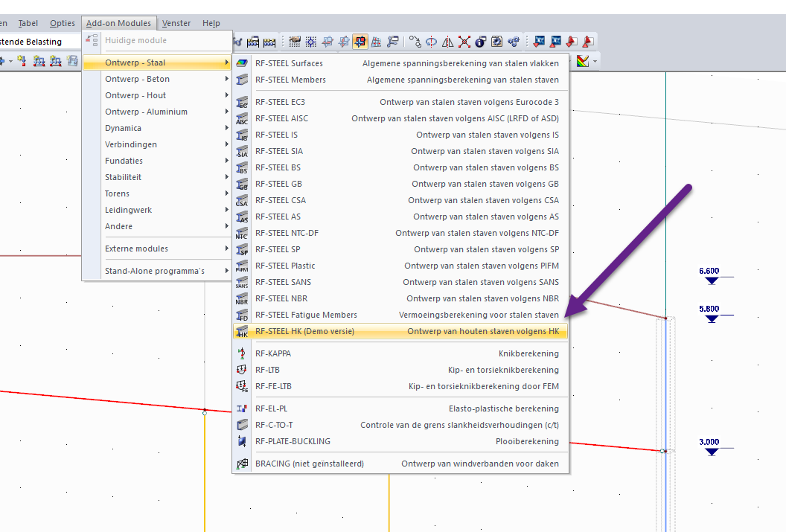
Task: Launch the RF-STEEL AS module
Action: click(x=400, y=217)
